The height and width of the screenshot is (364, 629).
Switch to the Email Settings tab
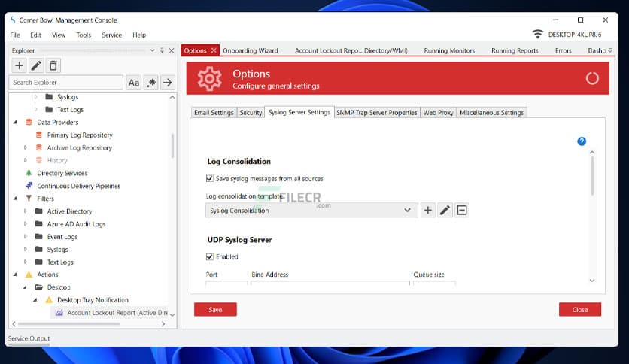214,113
